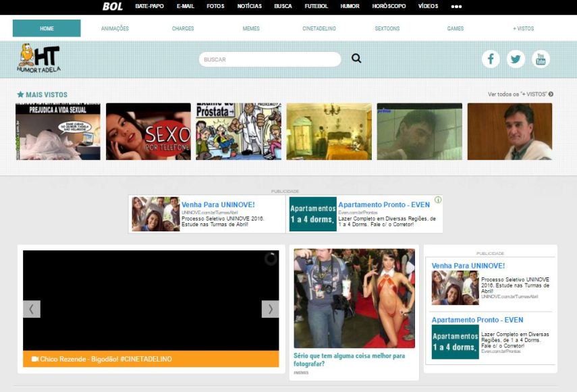Click the search magnifier icon

[x=356, y=59]
